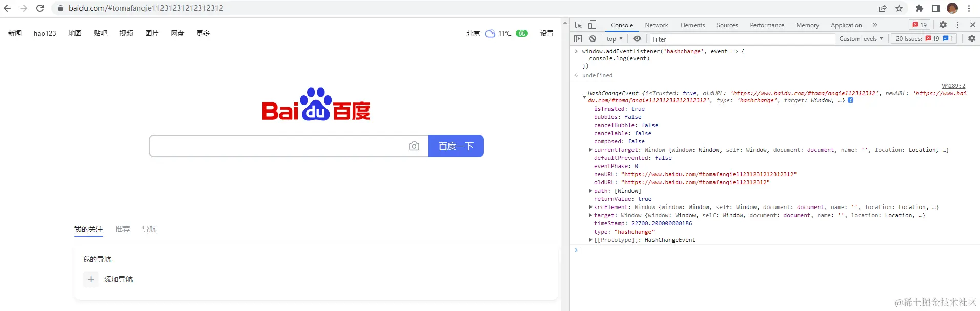The image size is (980, 311).
Task: Open the 地图 link
Action: [x=75, y=33]
